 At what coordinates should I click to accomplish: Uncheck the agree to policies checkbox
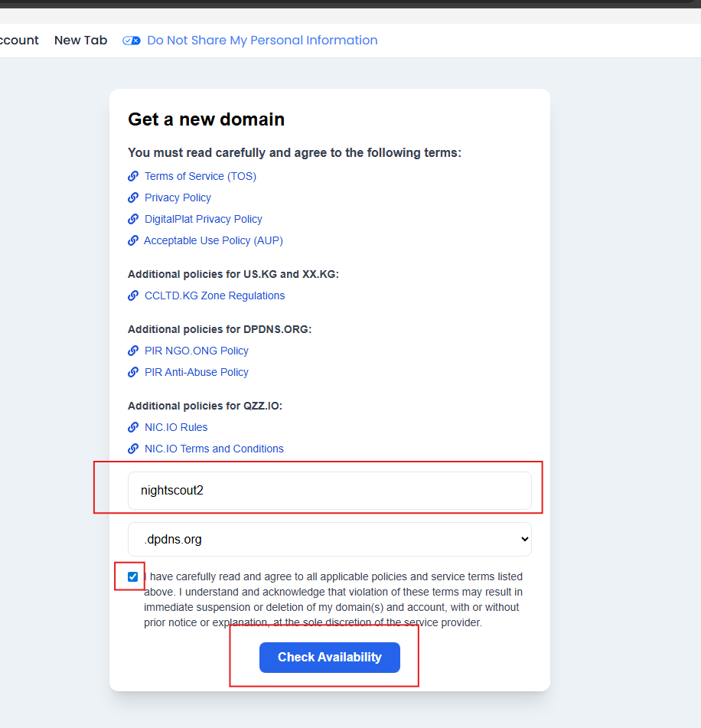coord(133,576)
